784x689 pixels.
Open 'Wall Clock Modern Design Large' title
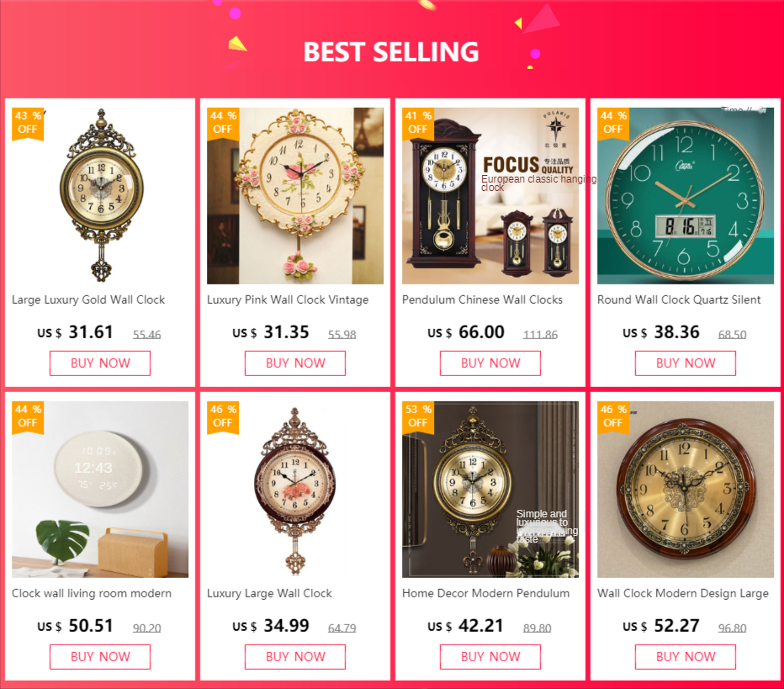pos(683,593)
